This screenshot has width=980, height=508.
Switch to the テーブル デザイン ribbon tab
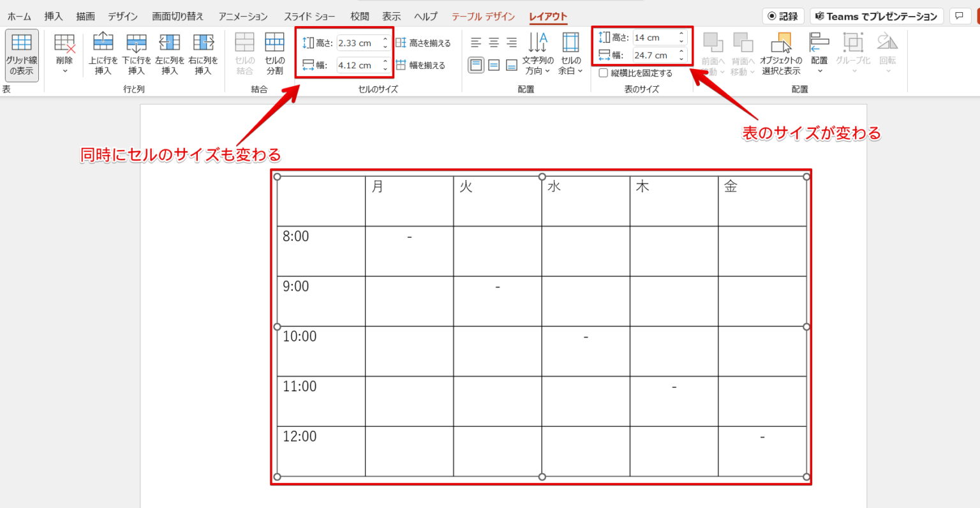[485, 16]
